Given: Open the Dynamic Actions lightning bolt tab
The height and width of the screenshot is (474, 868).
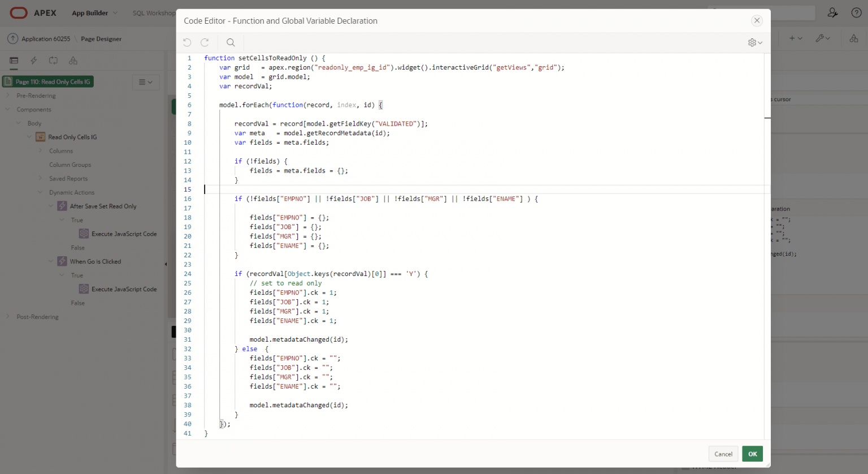Looking at the screenshot, I should (32, 61).
